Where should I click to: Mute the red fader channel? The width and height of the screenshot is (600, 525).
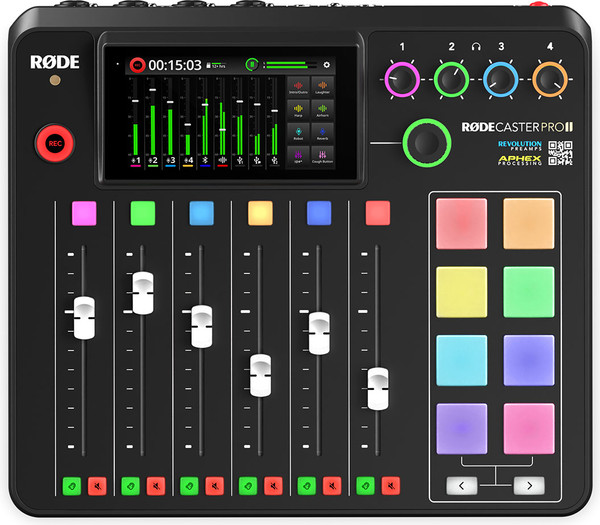[x=391, y=486]
